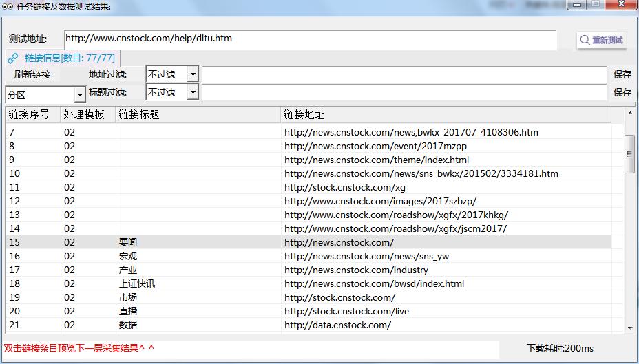Click the 地址过滤 text input field
Screen dimensions: 639x364
click(405, 74)
